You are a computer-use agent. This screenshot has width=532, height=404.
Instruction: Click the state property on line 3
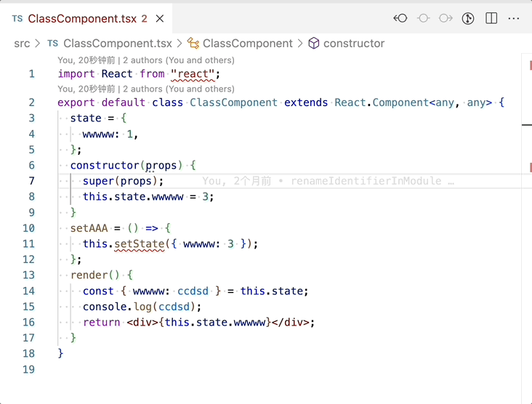[x=86, y=118]
